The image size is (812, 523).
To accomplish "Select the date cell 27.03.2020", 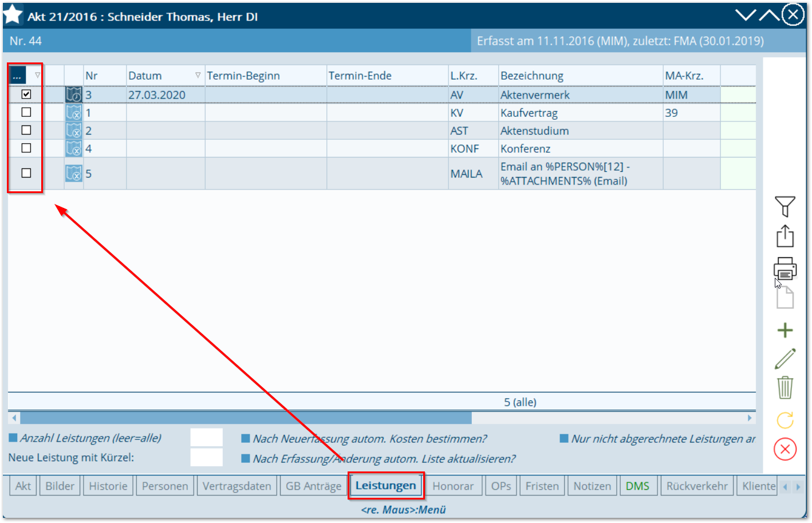I will (165, 95).
